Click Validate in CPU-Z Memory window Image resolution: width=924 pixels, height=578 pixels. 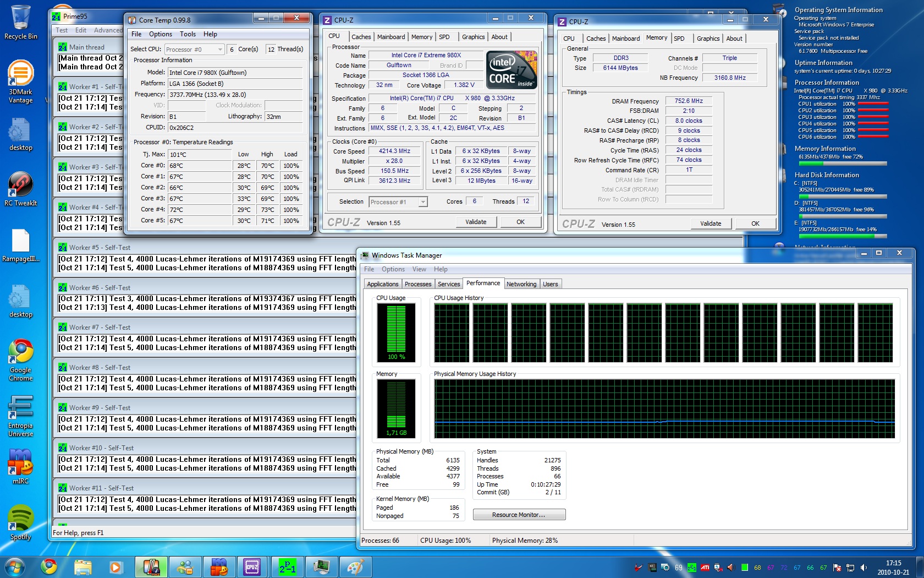coord(711,223)
